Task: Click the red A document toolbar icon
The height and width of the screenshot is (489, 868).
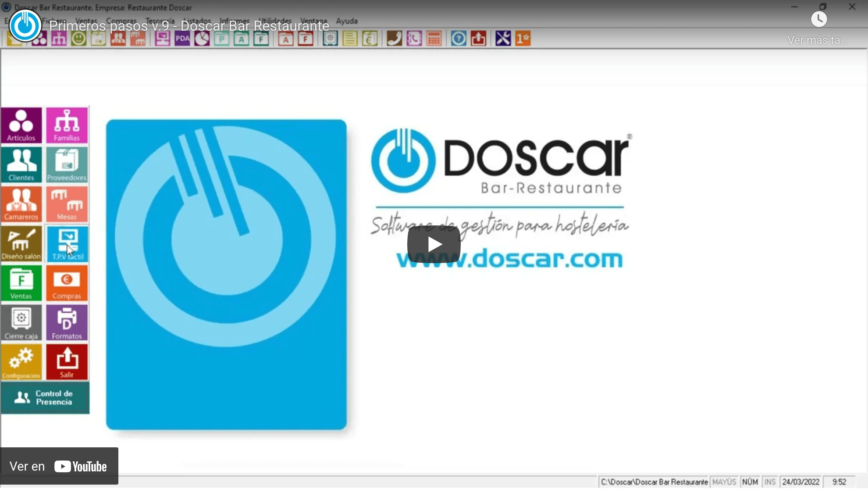Action: click(286, 39)
